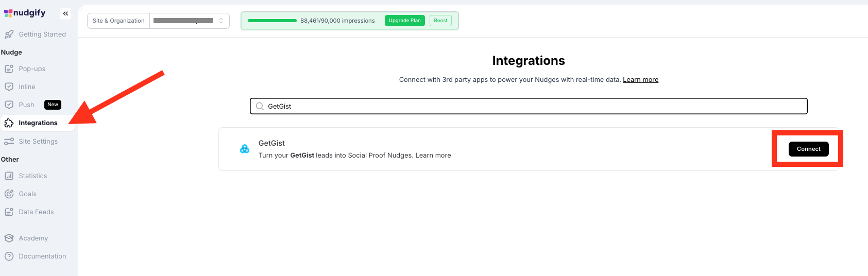
Task: Collapse the sidebar with double-chevron icon
Action: tap(65, 13)
